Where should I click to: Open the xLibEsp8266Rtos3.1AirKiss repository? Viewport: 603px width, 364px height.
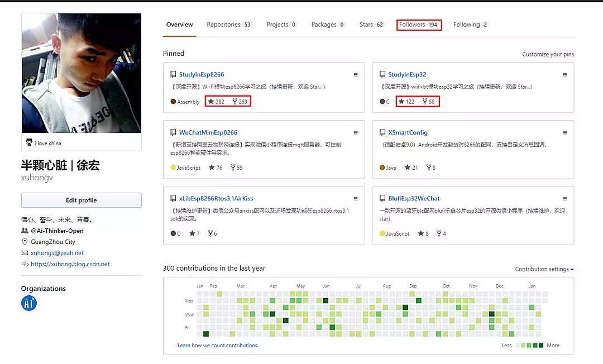click(x=216, y=198)
